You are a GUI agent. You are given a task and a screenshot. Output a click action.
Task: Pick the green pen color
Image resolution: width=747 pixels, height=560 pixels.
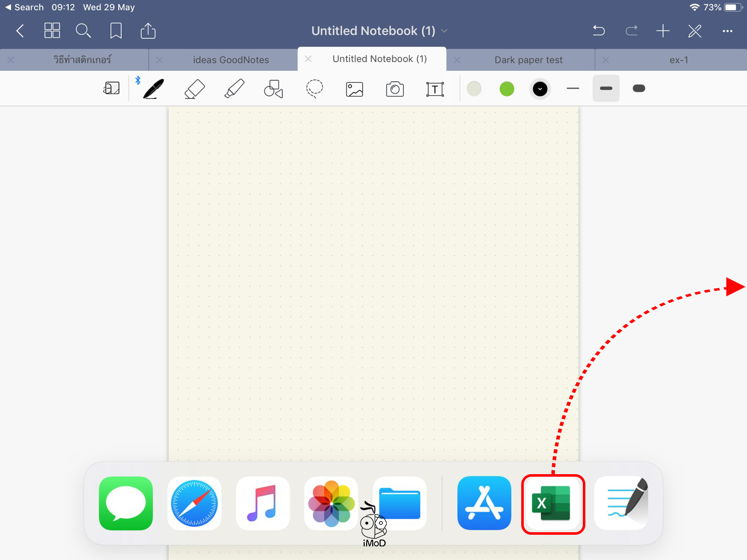[507, 89]
